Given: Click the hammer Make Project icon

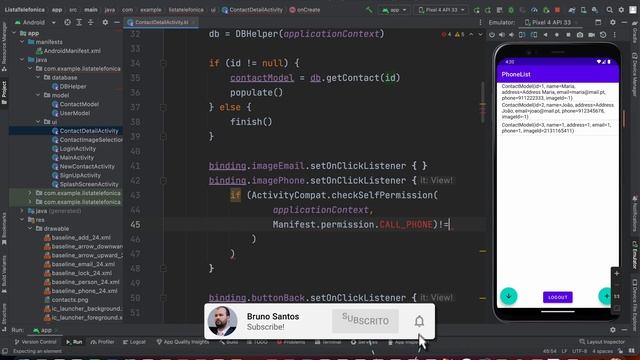Looking at the screenshot, I should pyautogui.click(x=369, y=10).
